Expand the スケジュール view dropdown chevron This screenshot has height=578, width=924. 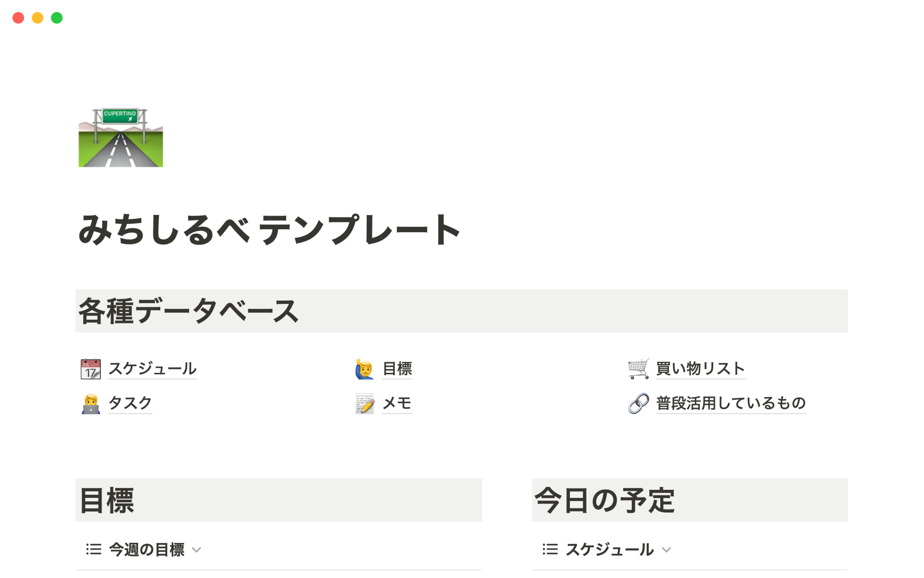[x=667, y=550]
